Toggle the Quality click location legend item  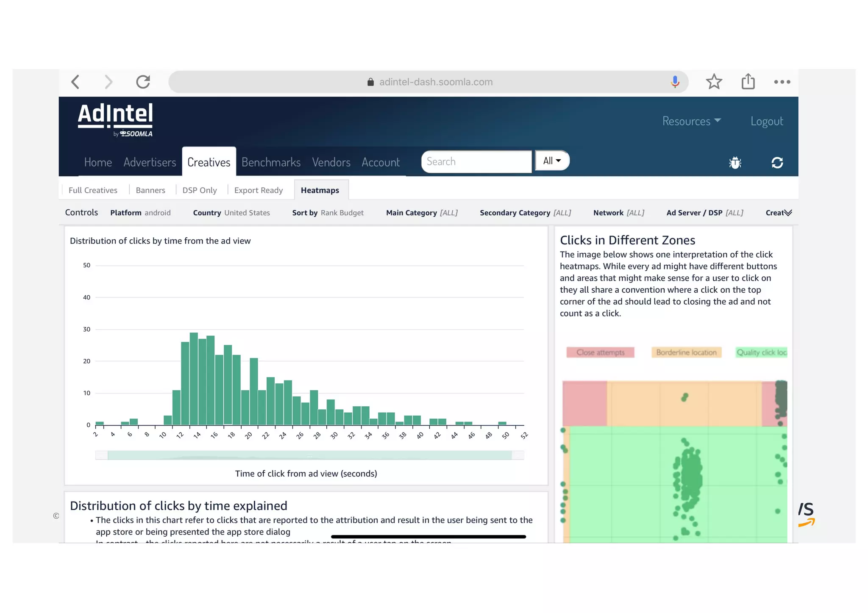coord(761,352)
